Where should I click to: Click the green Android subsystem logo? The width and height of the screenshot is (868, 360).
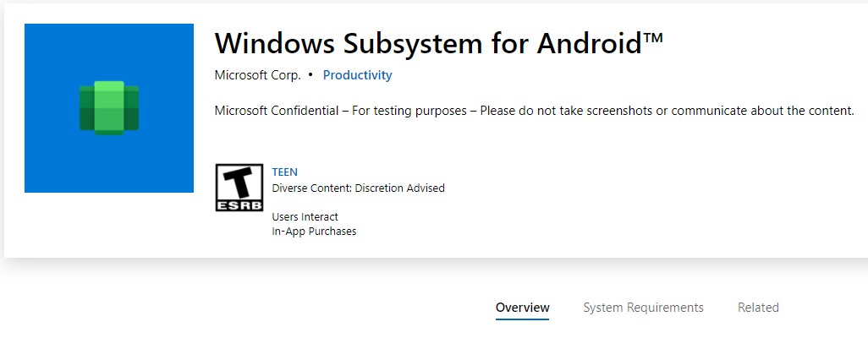pyautogui.click(x=109, y=108)
